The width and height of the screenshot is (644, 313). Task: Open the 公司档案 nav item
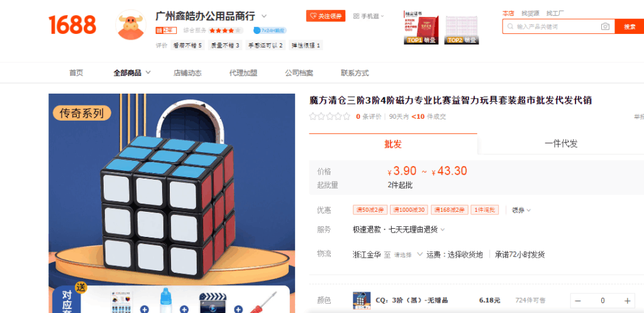click(299, 73)
